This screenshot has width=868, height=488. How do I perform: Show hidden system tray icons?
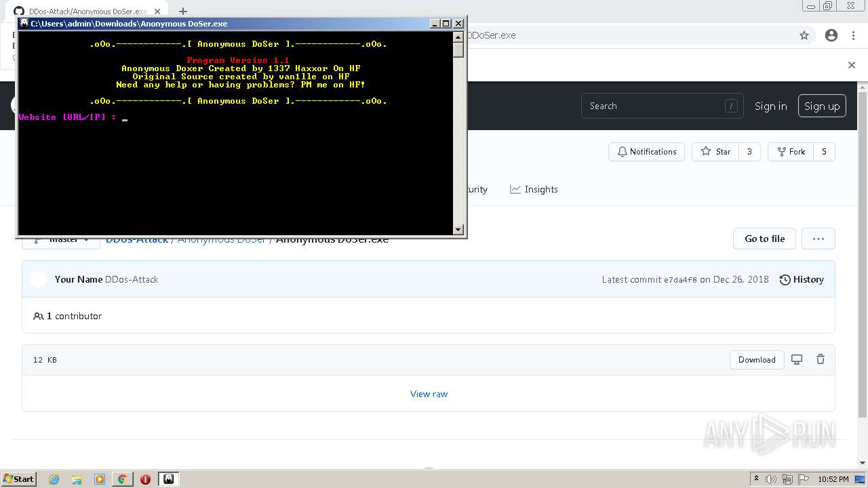click(x=757, y=479)
